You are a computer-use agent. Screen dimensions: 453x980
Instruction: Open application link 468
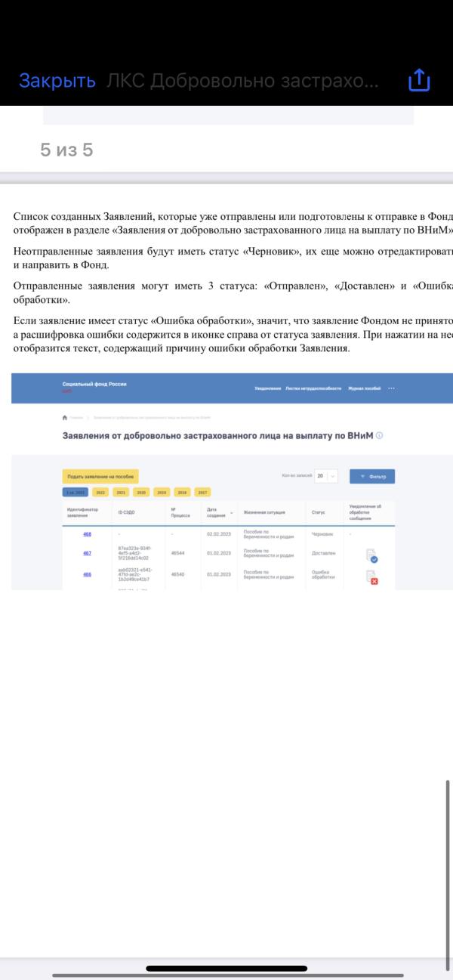coord(87,534)
